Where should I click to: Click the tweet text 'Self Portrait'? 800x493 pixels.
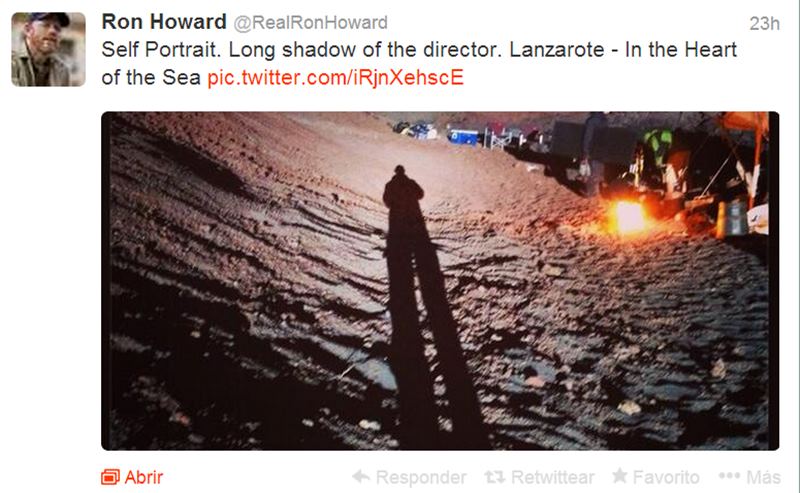coord(161,50)
